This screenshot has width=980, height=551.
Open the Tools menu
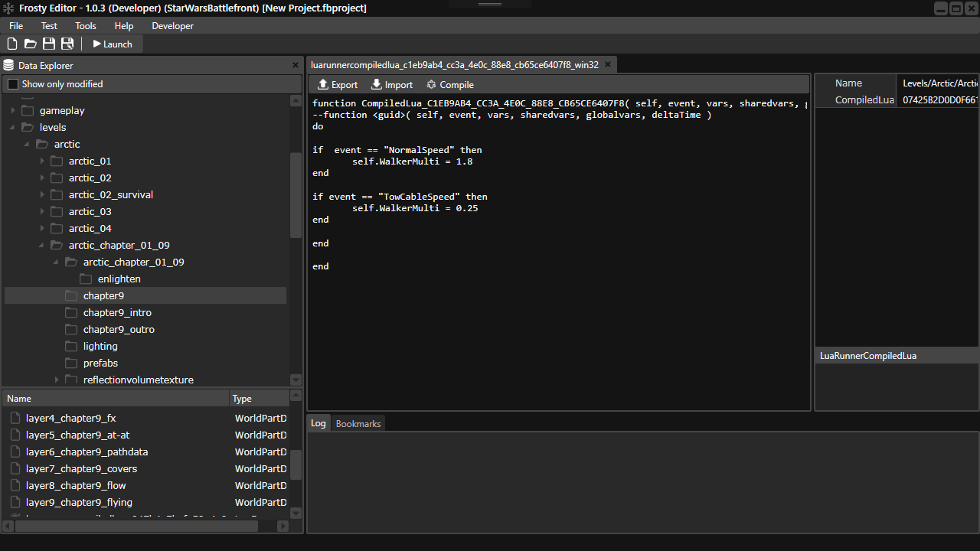pos(86,26)
